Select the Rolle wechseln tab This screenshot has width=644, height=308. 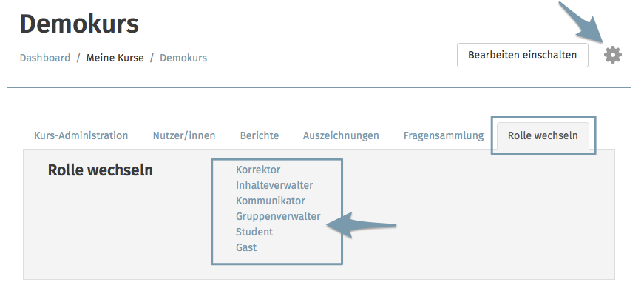543,135
